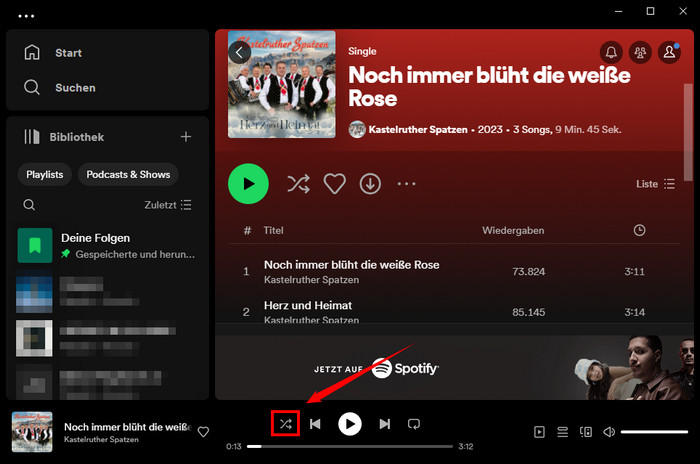Select track Herz und Heimat
This screenshot has width=700, height=464.
point(308,305)
